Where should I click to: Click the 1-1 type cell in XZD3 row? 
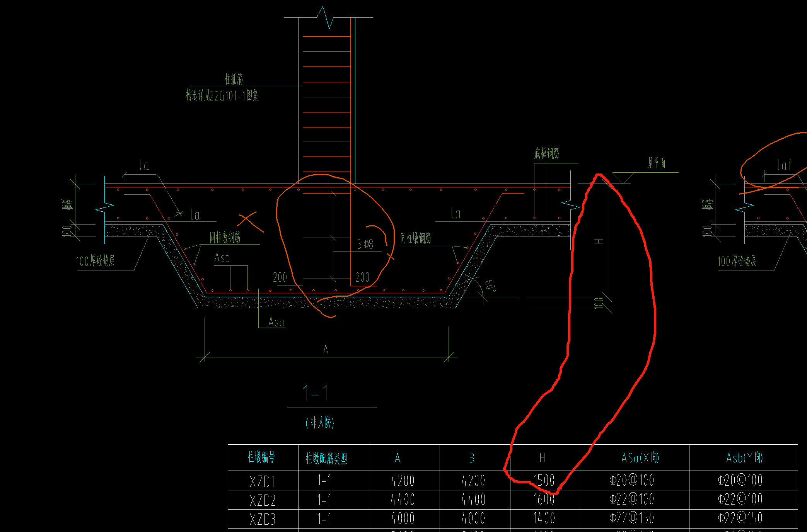point(324,519)
